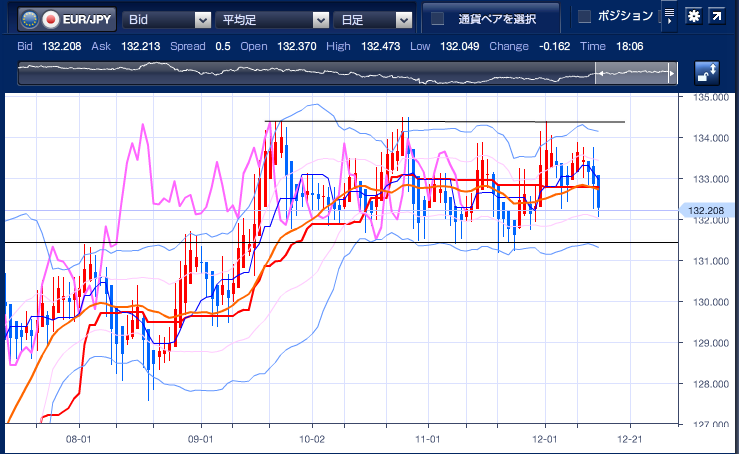Click the Japan flag icon
The image size is (740, 476).
coord(50,19)
